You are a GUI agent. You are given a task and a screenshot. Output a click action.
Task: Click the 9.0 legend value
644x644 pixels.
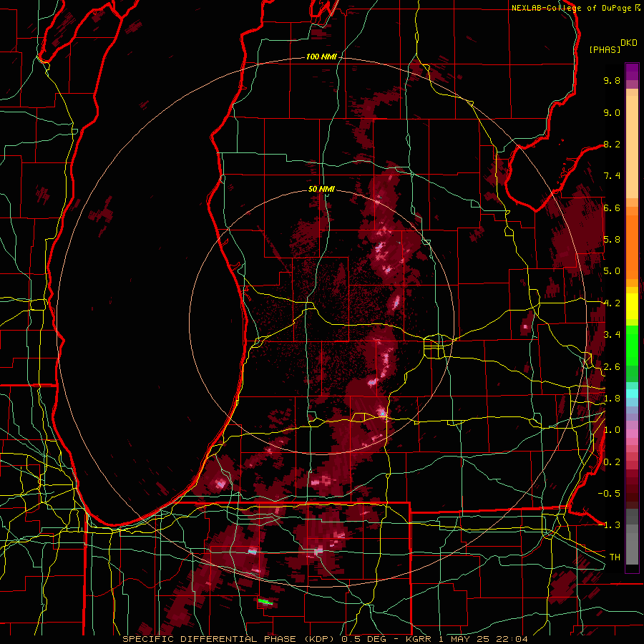coord(612,112)
